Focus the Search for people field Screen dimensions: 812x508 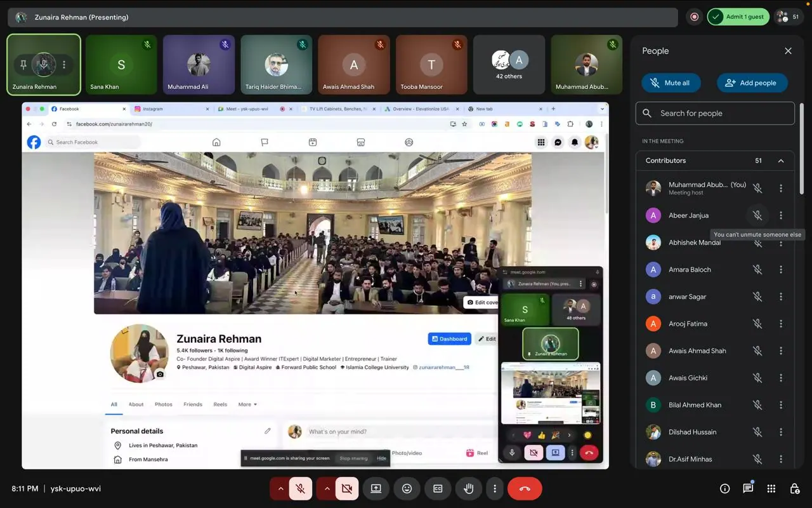click(x=715, y=113)
